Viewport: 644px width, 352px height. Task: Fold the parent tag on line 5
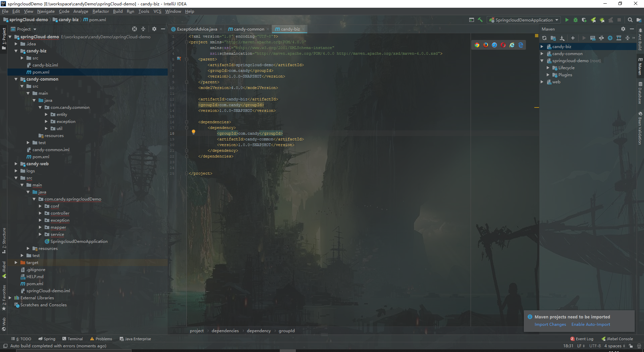click(x=186, y=59)
